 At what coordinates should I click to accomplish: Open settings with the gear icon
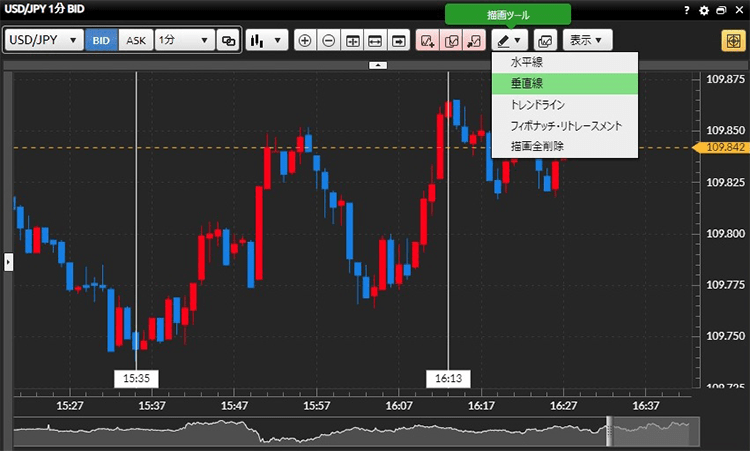704,10
